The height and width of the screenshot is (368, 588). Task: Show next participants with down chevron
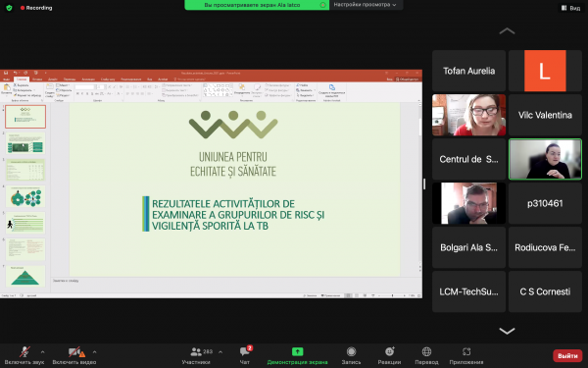[507, 332]
